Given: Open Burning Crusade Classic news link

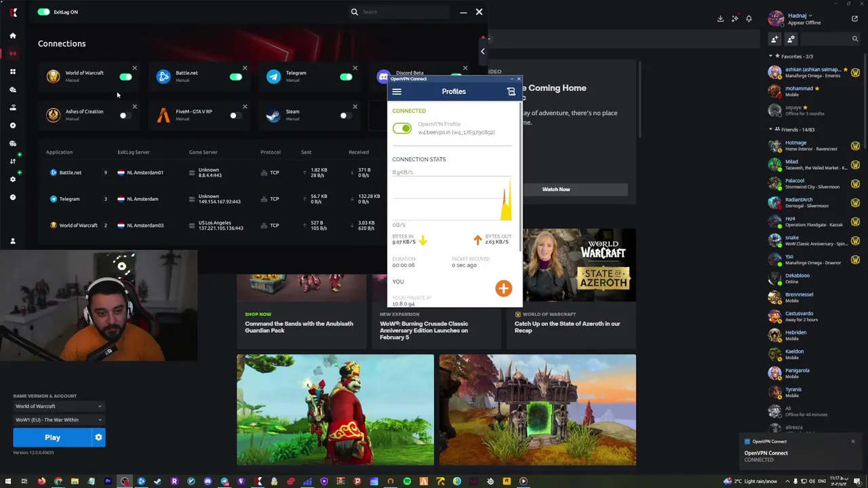Looking at the screenshot, I should coord(424,330).
